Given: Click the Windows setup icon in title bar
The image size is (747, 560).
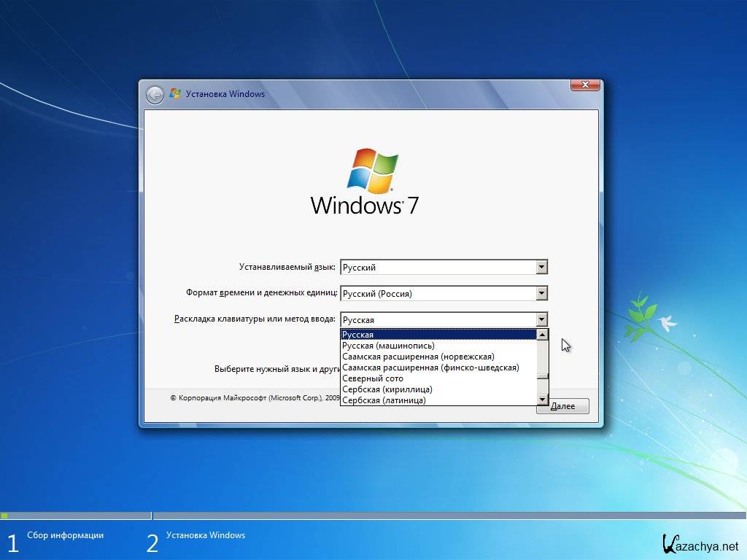Looking at the screenshot, I should (175, 94).
